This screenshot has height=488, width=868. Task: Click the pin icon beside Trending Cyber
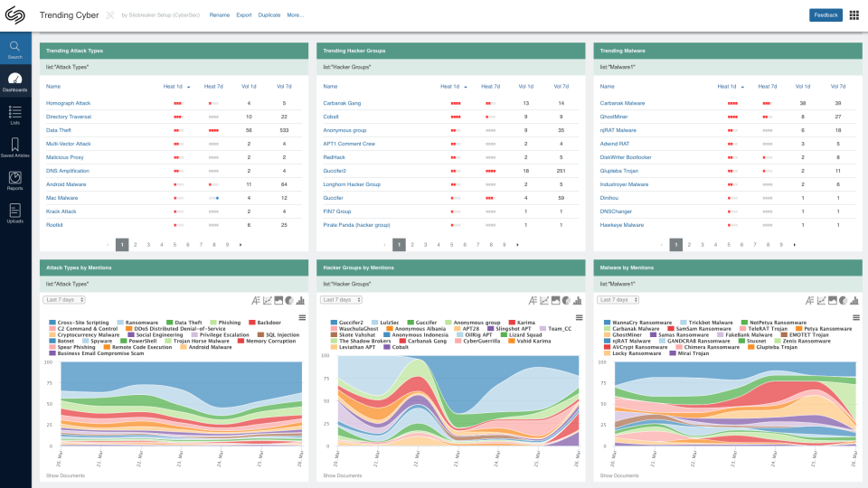tap(110, 15)
